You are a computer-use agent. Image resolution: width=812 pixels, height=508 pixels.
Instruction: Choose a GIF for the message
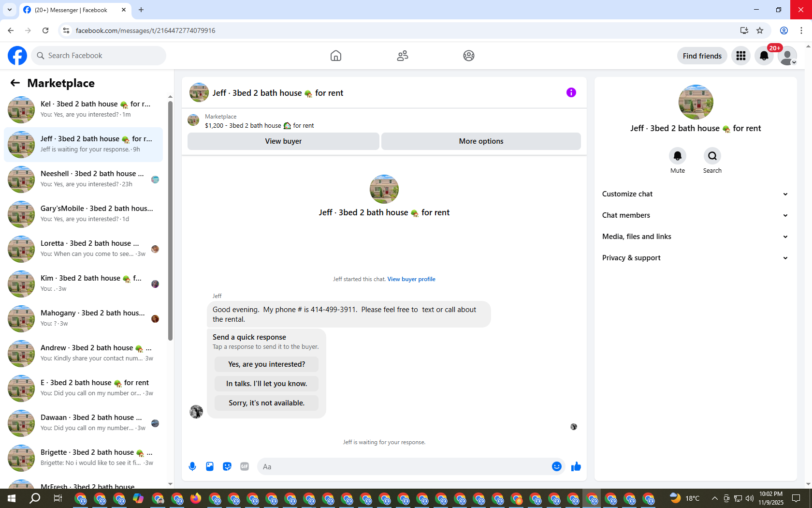point(245,466)
